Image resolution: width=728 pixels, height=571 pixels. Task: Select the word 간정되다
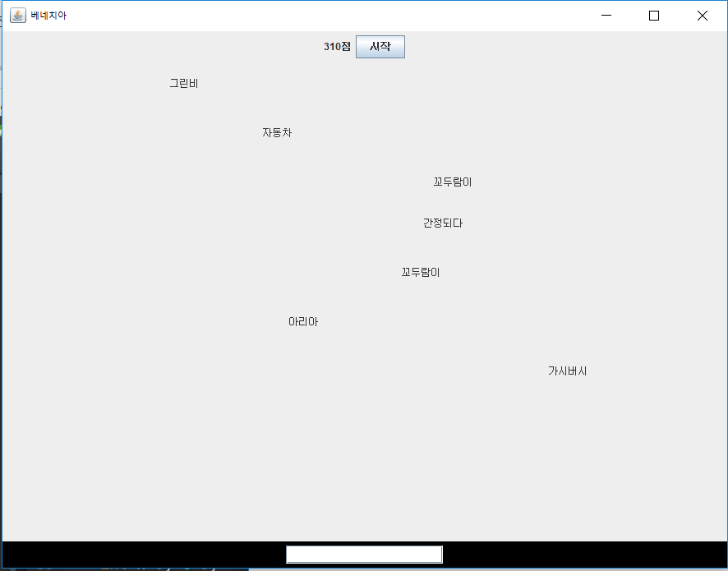[x=441, y=223]
